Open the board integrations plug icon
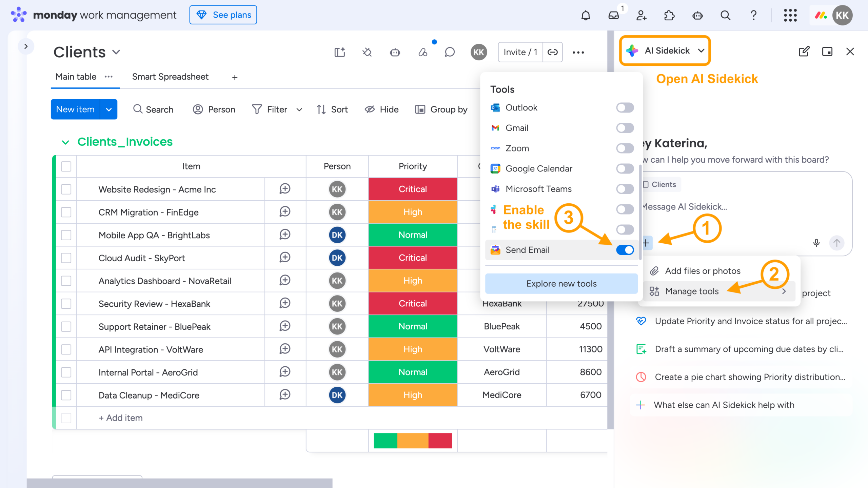 click(x=367, y=52)
